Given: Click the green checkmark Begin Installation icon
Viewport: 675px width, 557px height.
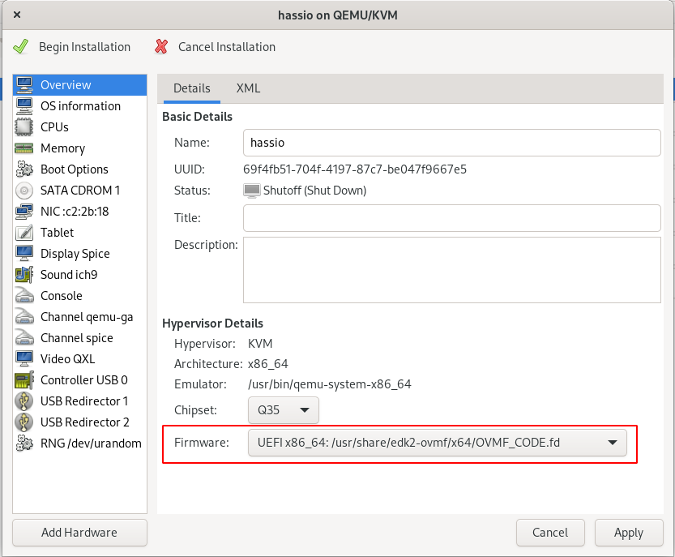Looking at the screenshot, I should (x=21, y=46).
